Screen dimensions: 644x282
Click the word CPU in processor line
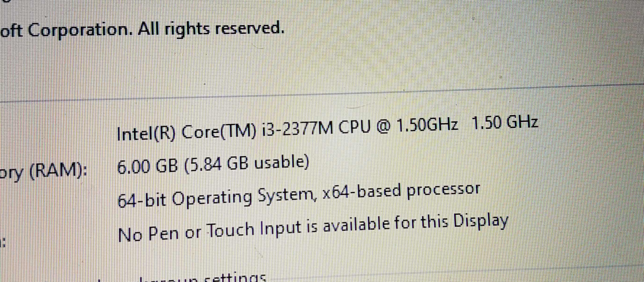[x=354, y=128]
